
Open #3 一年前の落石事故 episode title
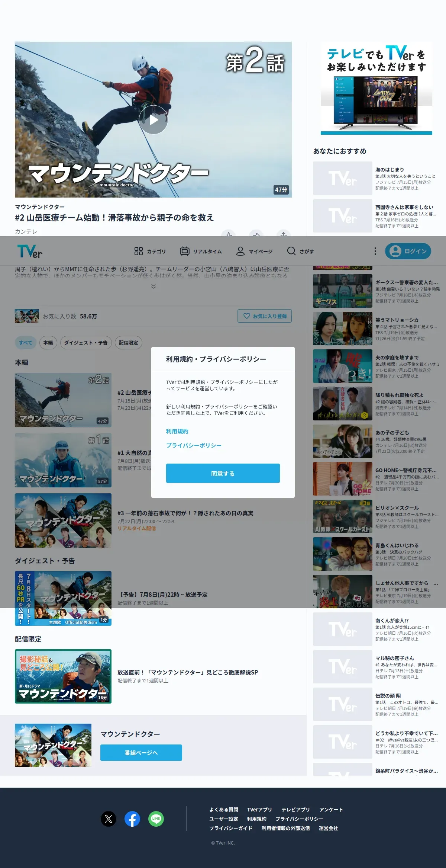click(185, 513)
